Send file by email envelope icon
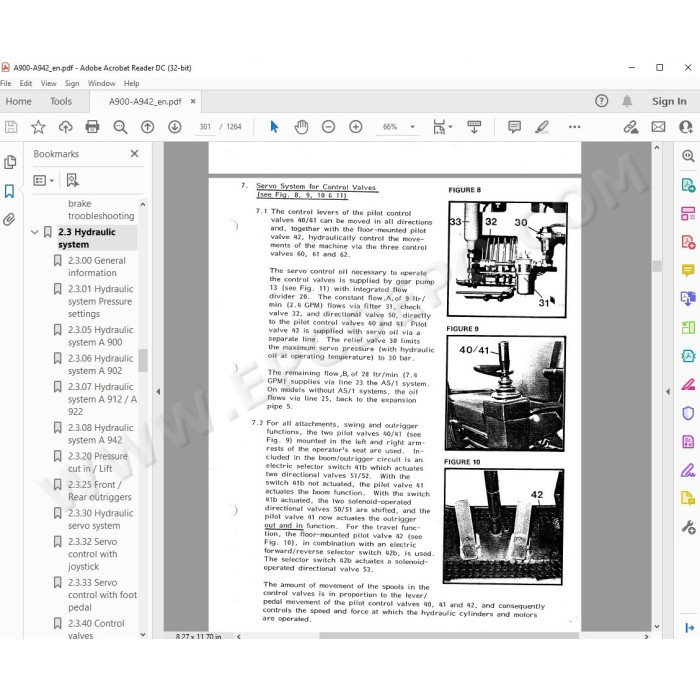The width and height of the screenshot is (700, 700). (658, 127)
